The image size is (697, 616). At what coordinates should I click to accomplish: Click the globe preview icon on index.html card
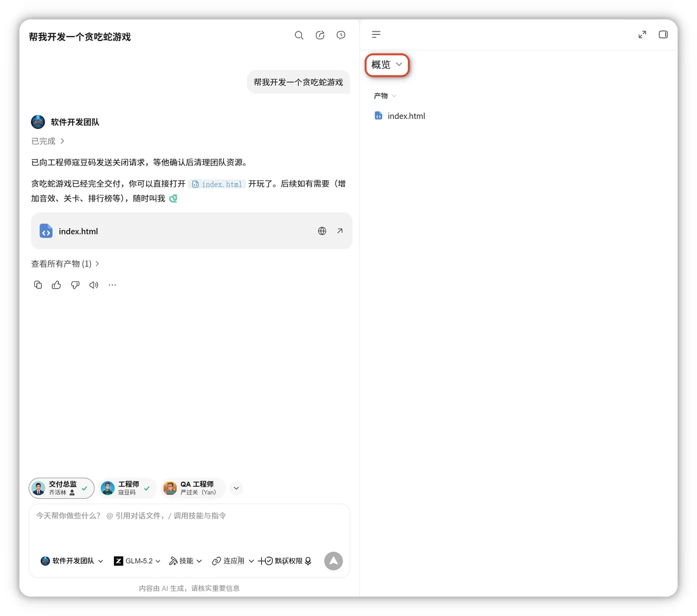coord(322,231)
